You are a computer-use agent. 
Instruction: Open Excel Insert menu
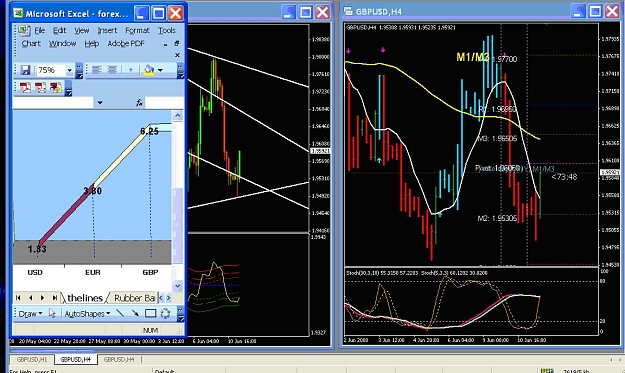point(107,30)
